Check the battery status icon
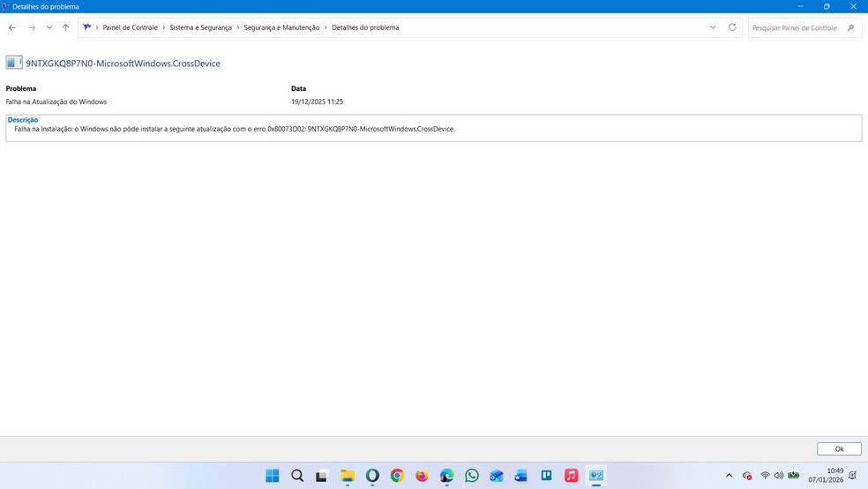The height and width of the screenshot is (489, 868). [x=793, y=475]
